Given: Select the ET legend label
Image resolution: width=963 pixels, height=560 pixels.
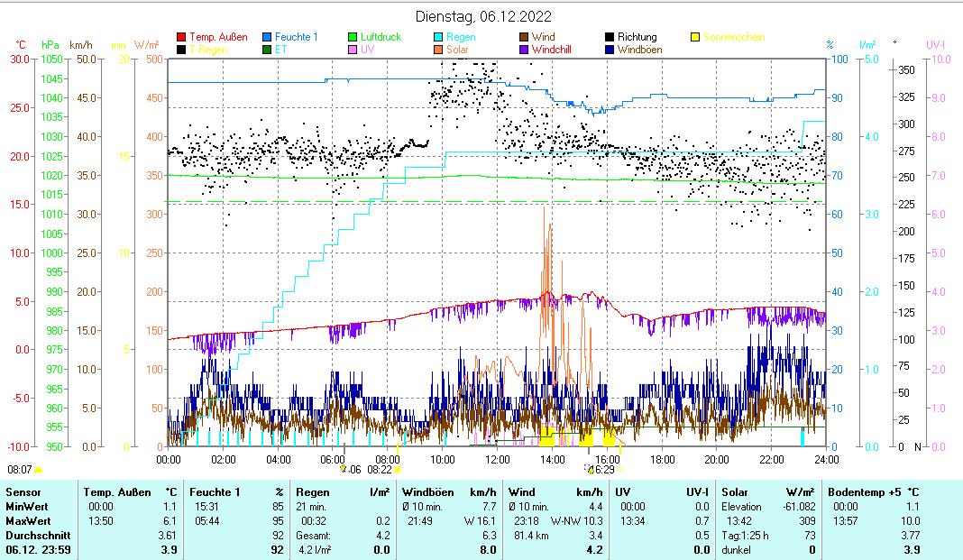Looking at the screenshot, I should coord(280,50).
